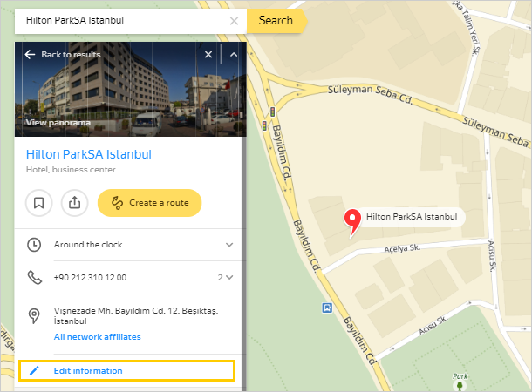532x392 pixels.
Task: Click the Hilton ParkSA Istanbul label on the map
Action: pos(412,217)
